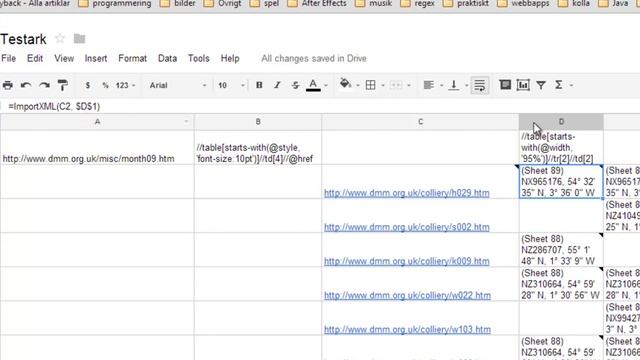Click the formula bar with ImportXML
Image resolution: width=640 pixels, height=360 pixels.
320,107
